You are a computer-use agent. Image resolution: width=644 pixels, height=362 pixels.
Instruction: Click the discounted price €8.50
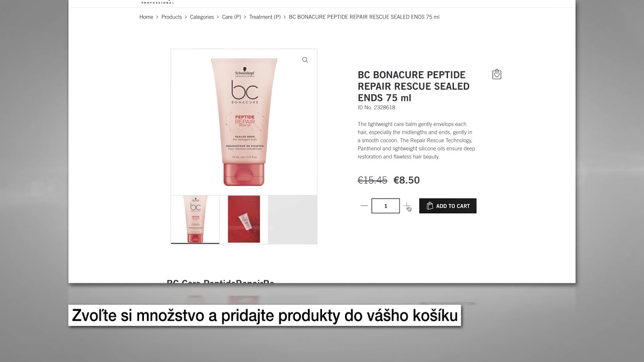(x=407, y=180)
